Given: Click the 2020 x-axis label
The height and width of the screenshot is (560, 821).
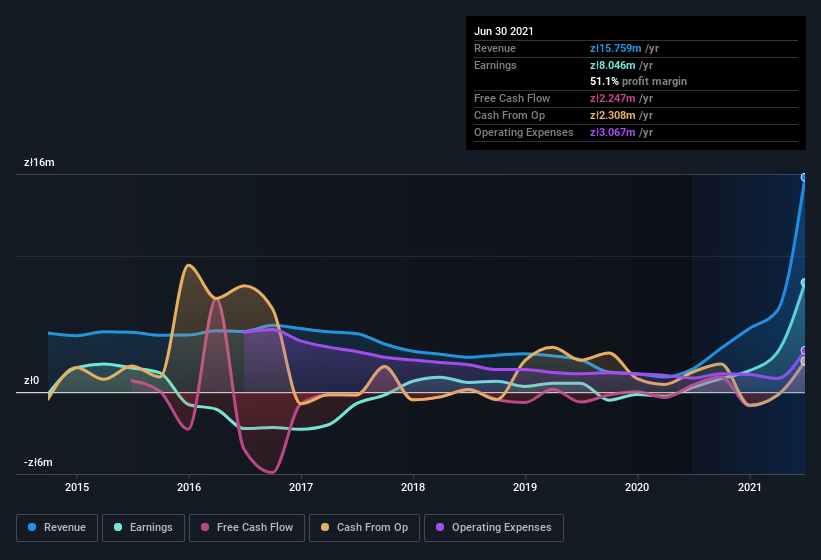Looking at the screenshot, I should (x=637, y=487).
